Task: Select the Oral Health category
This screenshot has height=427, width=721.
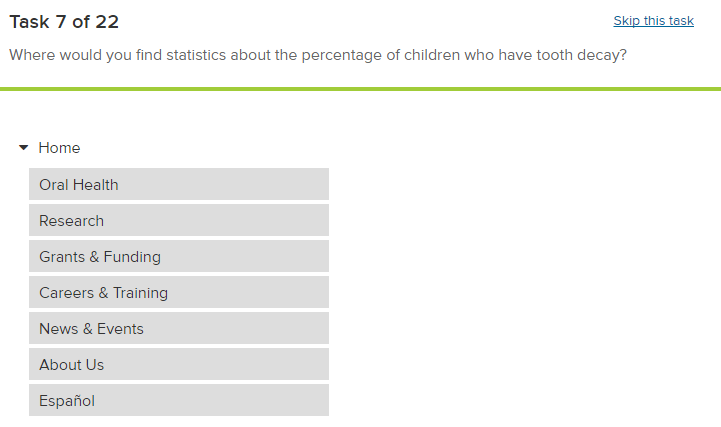Action: 178,184
